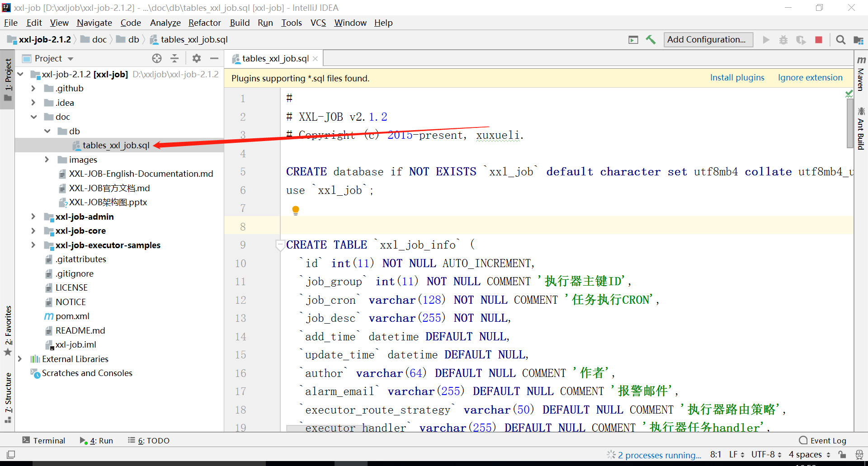Collapse the db folder
This screenshot has height=466, width=868.
(x=47, y=131)
